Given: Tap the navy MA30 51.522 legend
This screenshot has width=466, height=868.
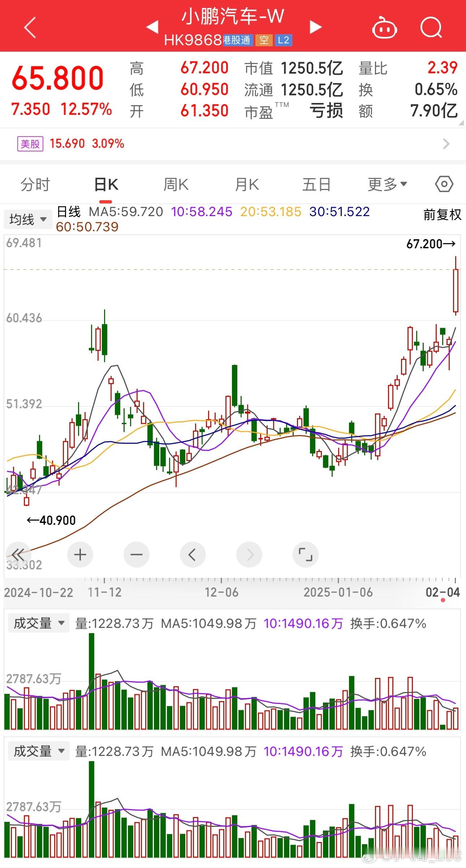Looking at the screenshot, I should [340, 212].
